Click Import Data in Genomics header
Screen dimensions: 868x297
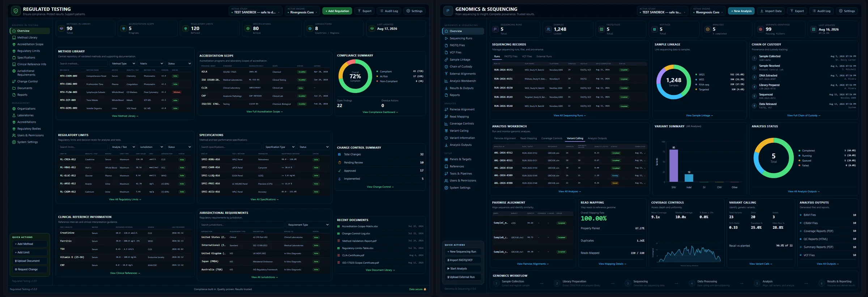tap(771, 11)
